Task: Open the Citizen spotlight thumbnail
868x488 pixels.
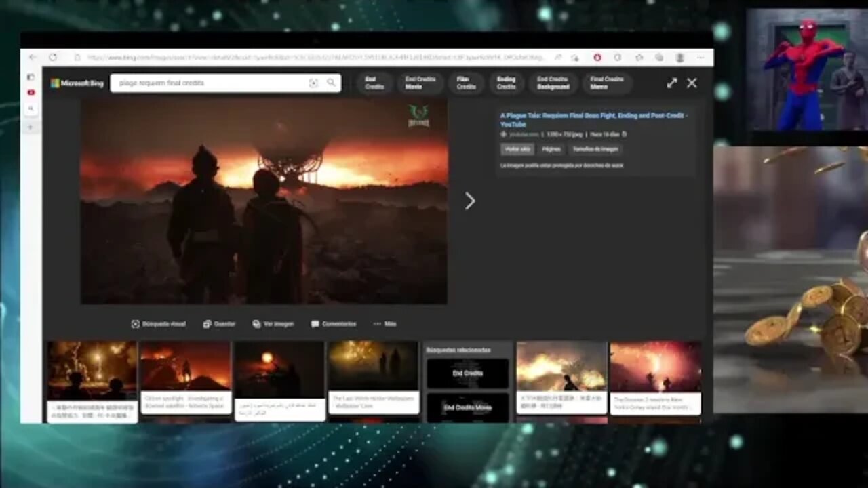Action: click(185, 378)
